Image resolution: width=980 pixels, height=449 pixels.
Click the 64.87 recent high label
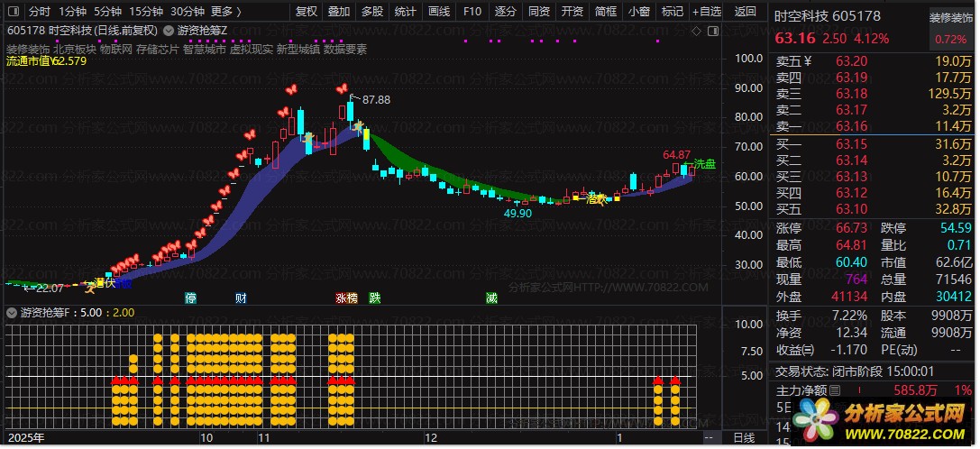pyautogui.click(x=677, y=154)
